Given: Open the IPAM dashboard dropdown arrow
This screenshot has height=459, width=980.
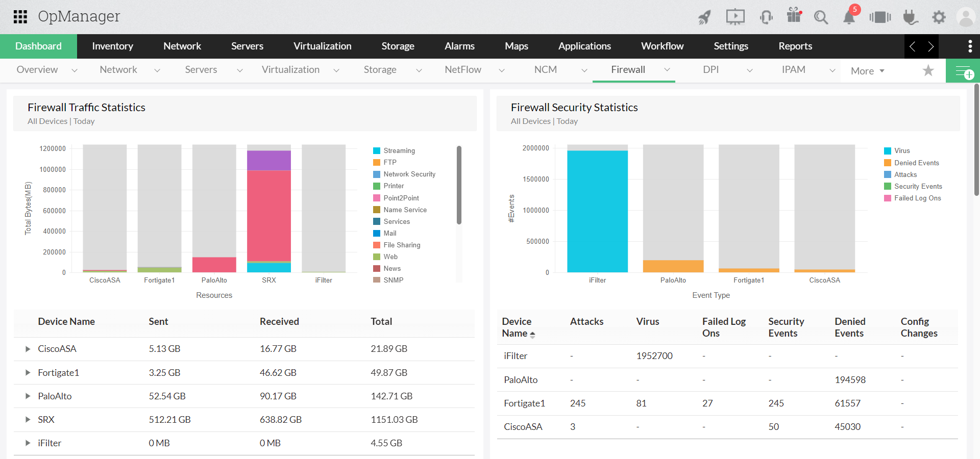Looking at the screenshot, I should coord(832,70).
